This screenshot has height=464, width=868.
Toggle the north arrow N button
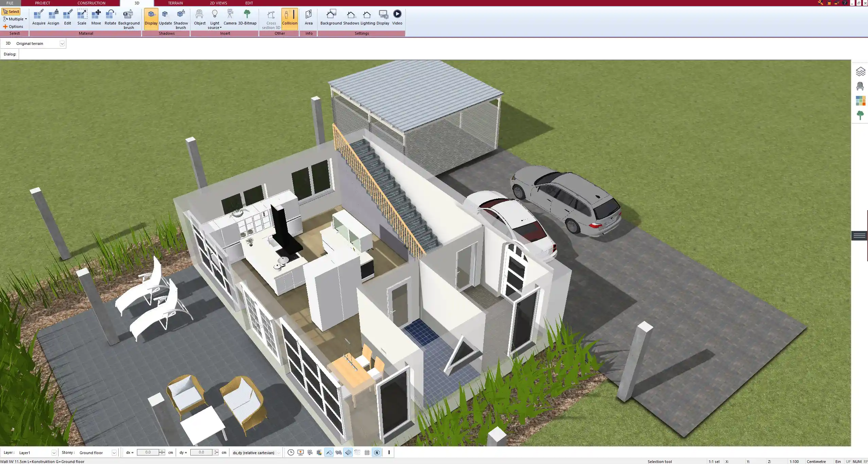click(377, 452)
